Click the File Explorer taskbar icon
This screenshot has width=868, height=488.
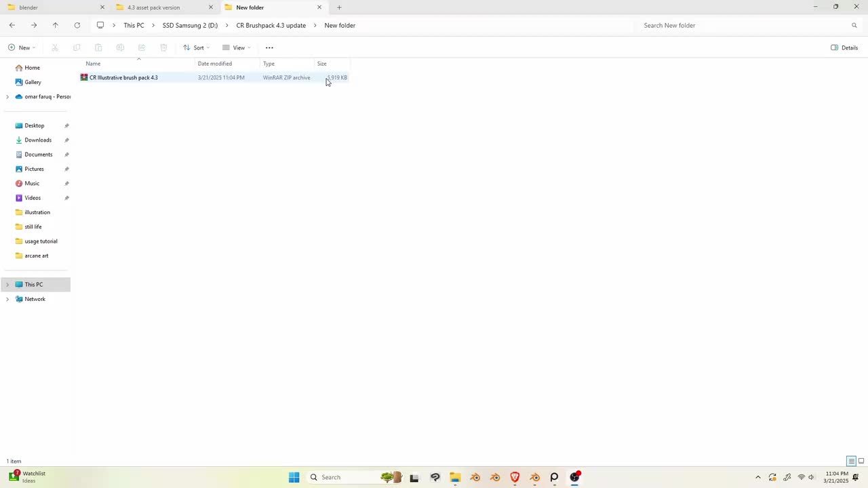tap(455, 477)
